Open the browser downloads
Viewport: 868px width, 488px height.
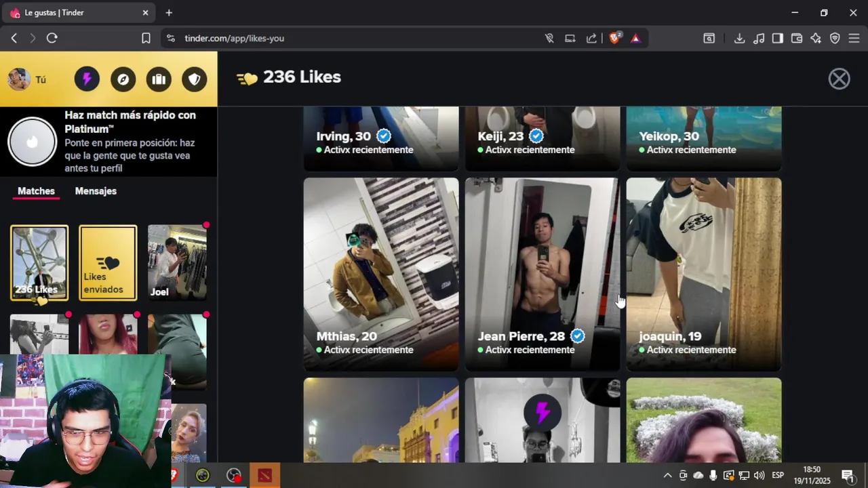coord(739,39)
